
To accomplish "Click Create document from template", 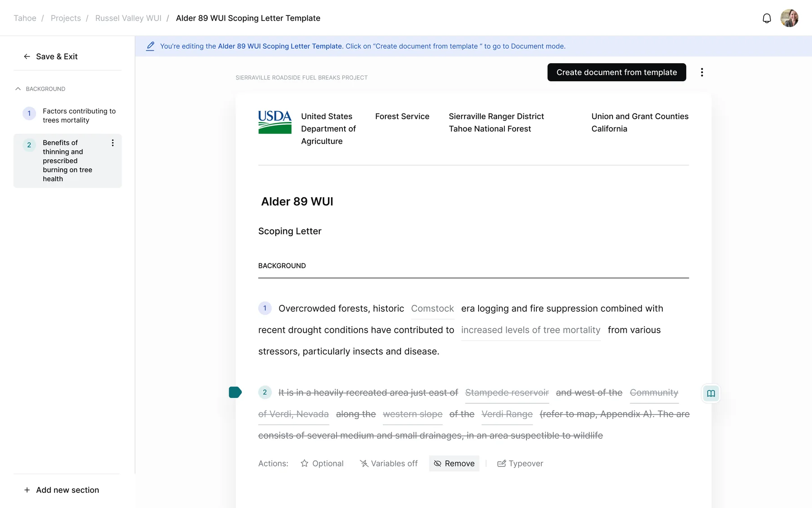I will pyautogui.click(x=617, y=72).
